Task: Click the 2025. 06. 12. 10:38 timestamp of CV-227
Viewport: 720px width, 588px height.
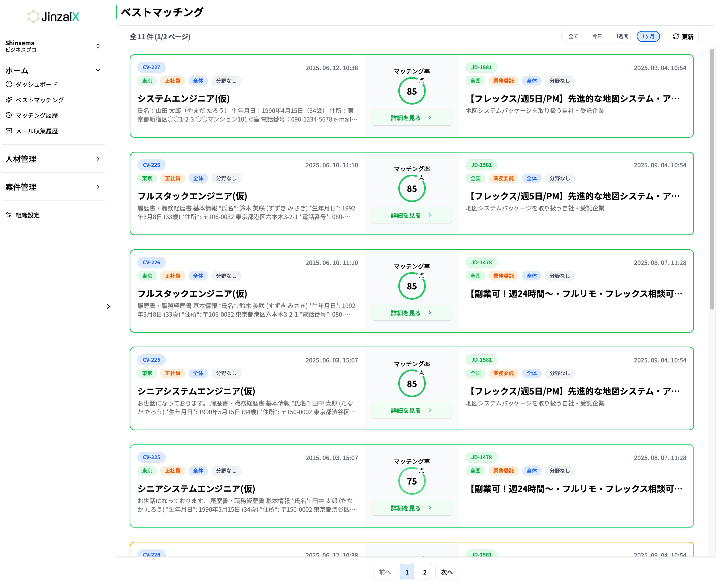Action: (331, 68)
